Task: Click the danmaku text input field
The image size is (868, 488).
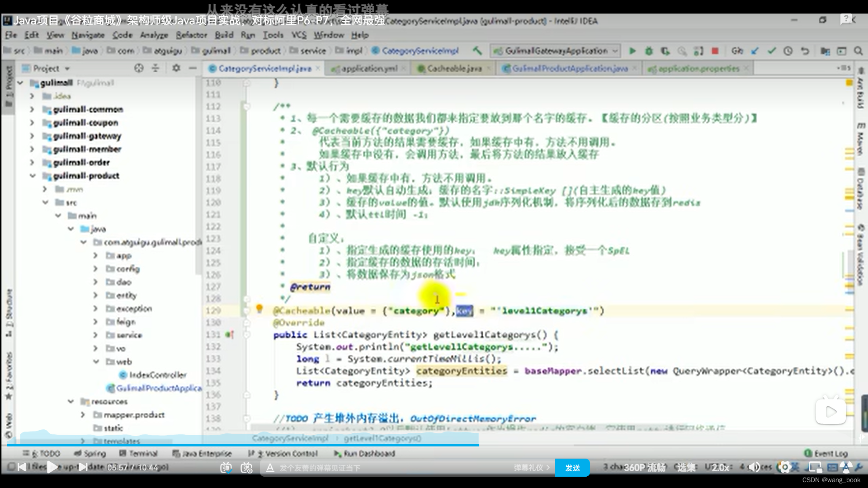Action: 393,468
